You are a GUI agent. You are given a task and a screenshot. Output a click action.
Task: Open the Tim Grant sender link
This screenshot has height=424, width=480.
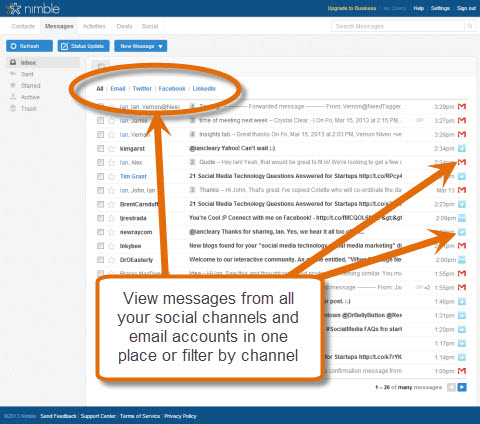(x=133, y=176)
